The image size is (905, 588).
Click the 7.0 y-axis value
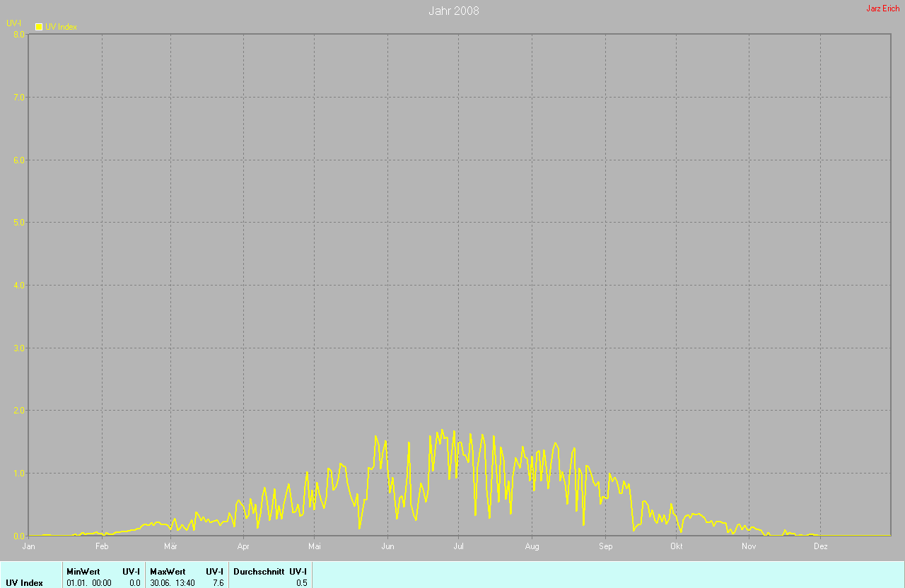tap(19, 97)
